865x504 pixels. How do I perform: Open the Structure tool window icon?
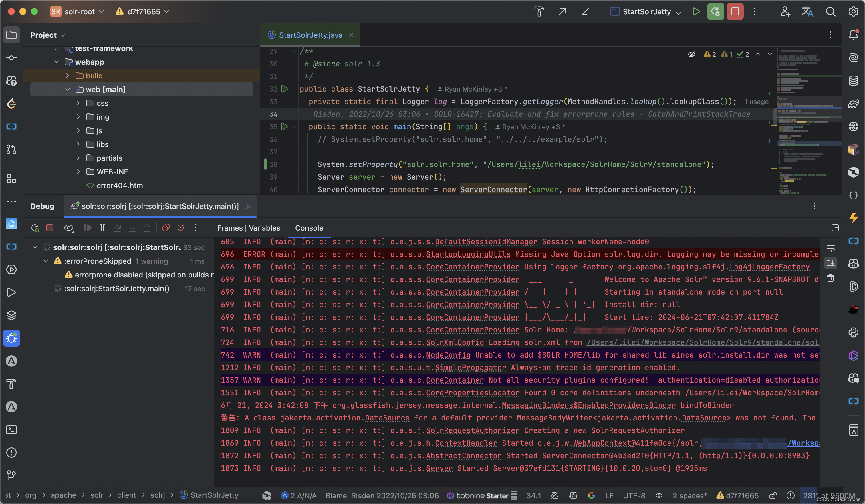11,179
